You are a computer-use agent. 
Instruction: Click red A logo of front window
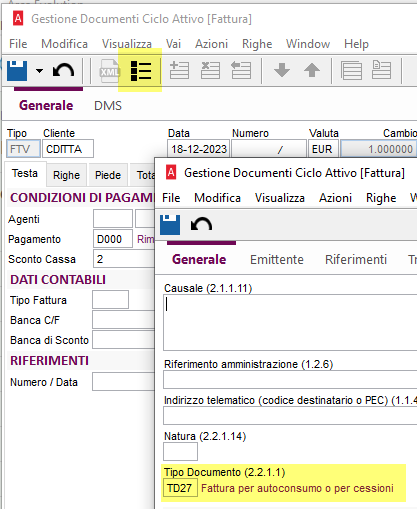click(171, 172)
